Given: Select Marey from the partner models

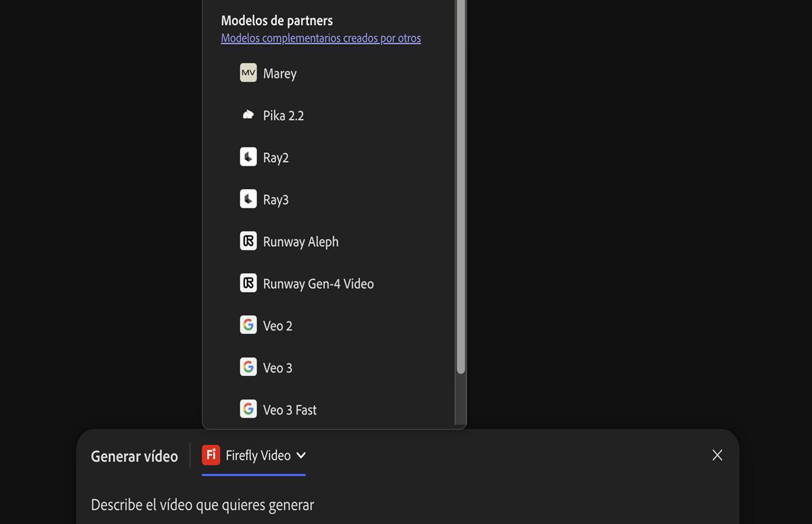Looking at the screenshot, I should pyautogui.click(x=279, y=74).
